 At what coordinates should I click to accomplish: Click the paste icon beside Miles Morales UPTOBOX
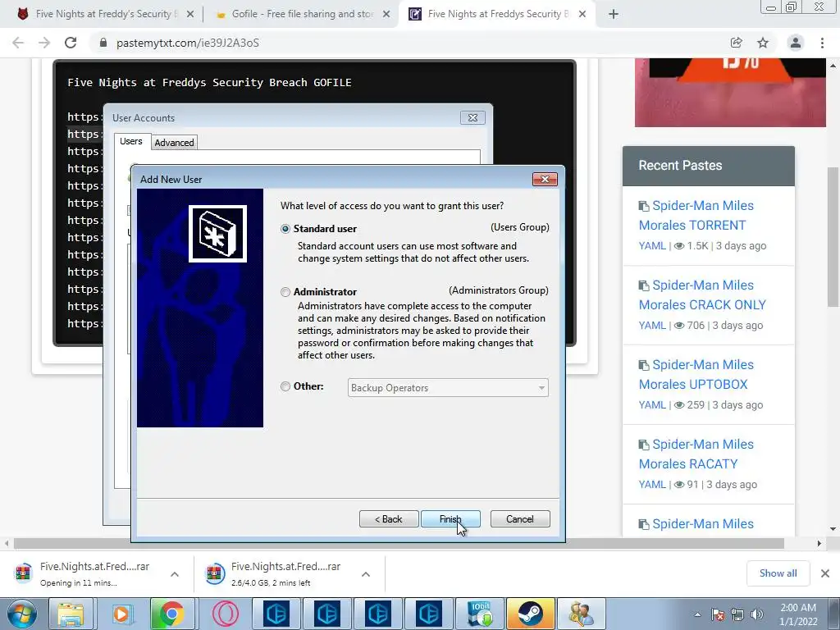pyautogui.click(x=643, y=365)
